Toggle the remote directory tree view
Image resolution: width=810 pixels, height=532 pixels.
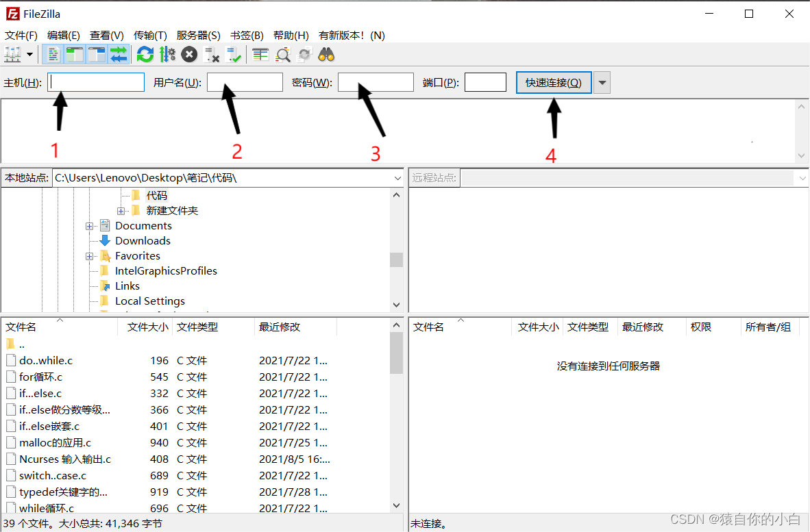97,54
